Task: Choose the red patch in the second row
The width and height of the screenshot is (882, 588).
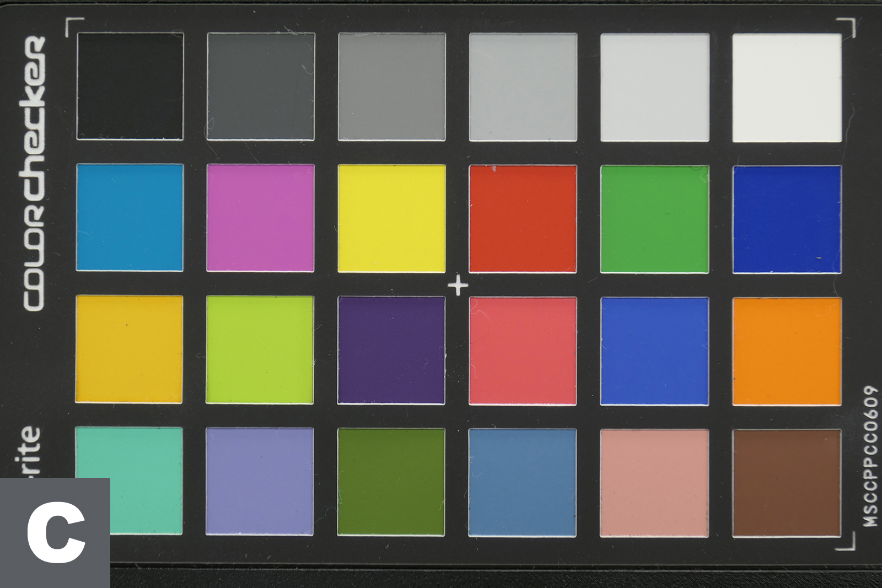Action: 523,219
